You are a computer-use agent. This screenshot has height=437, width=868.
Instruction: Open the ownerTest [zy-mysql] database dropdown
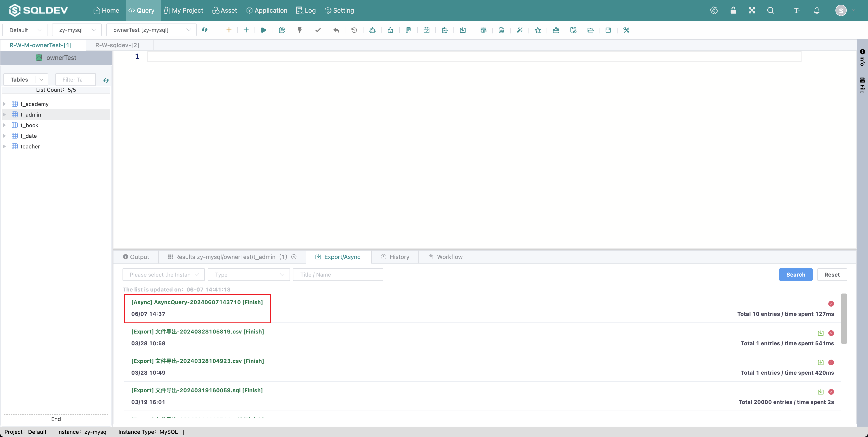[151, 30]
